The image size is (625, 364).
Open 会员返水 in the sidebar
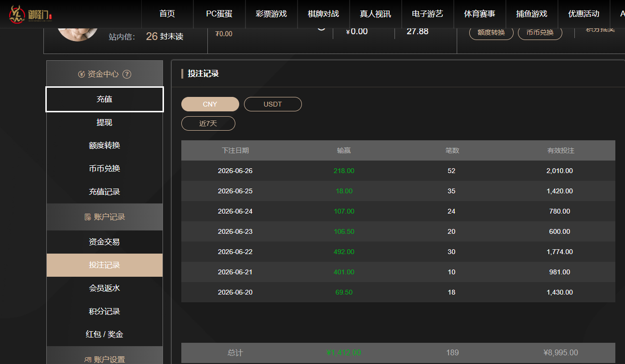(x=105, y=288)
